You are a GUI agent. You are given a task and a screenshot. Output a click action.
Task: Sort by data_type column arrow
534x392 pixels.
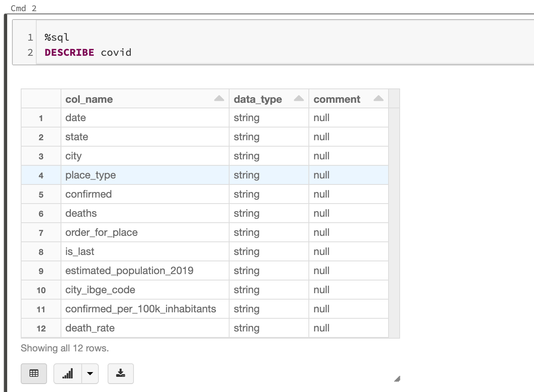click(298, 99)
